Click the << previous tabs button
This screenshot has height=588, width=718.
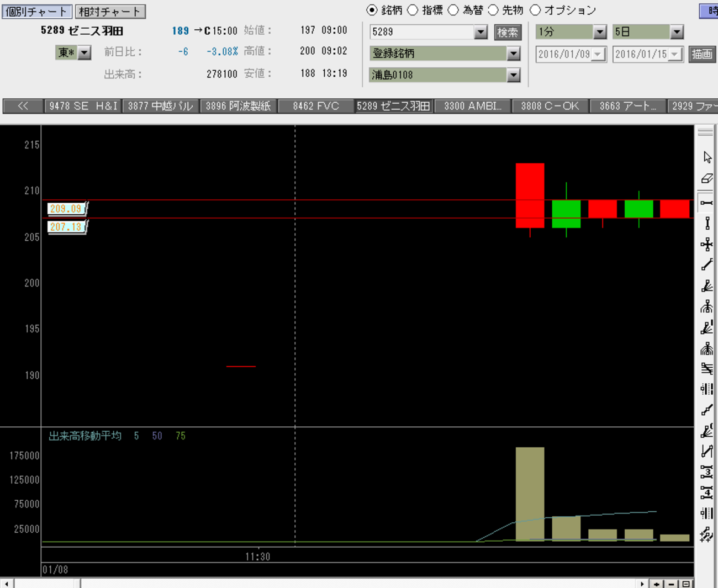click(23, 106)
